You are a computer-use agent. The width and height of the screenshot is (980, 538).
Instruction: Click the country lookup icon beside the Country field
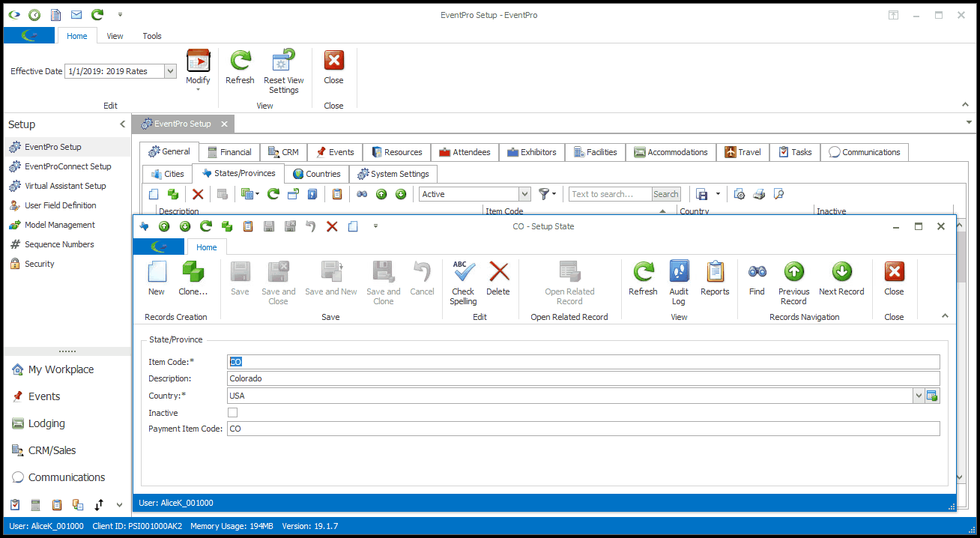click(932, 396)
